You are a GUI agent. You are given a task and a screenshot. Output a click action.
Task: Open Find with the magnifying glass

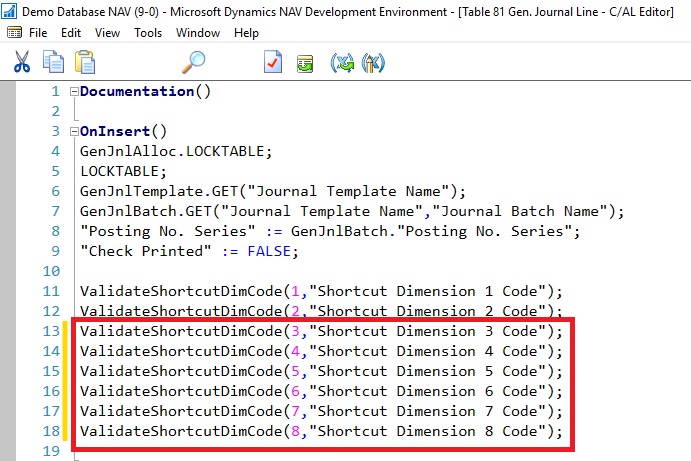tap(193, 62)
